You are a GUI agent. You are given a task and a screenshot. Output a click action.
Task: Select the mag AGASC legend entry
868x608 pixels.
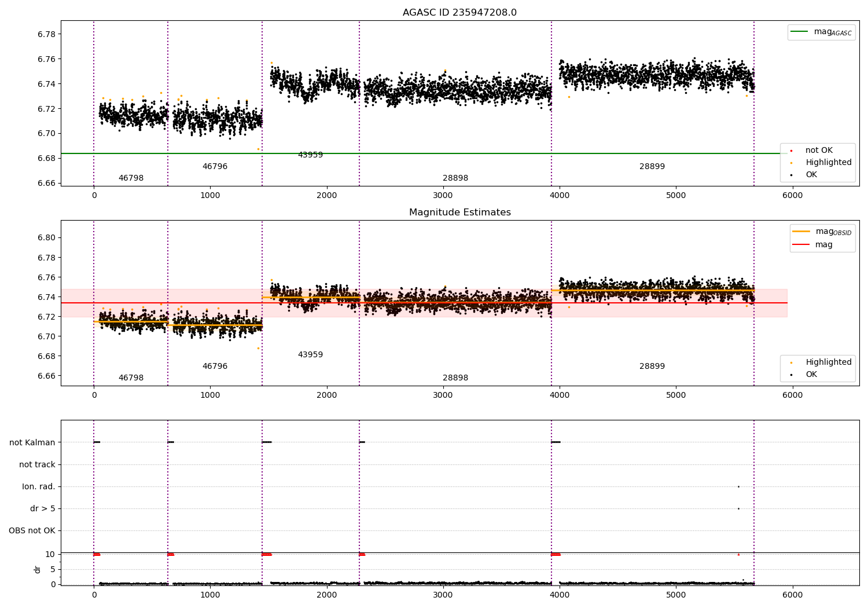pyautogui.click(x=821, y=32)
